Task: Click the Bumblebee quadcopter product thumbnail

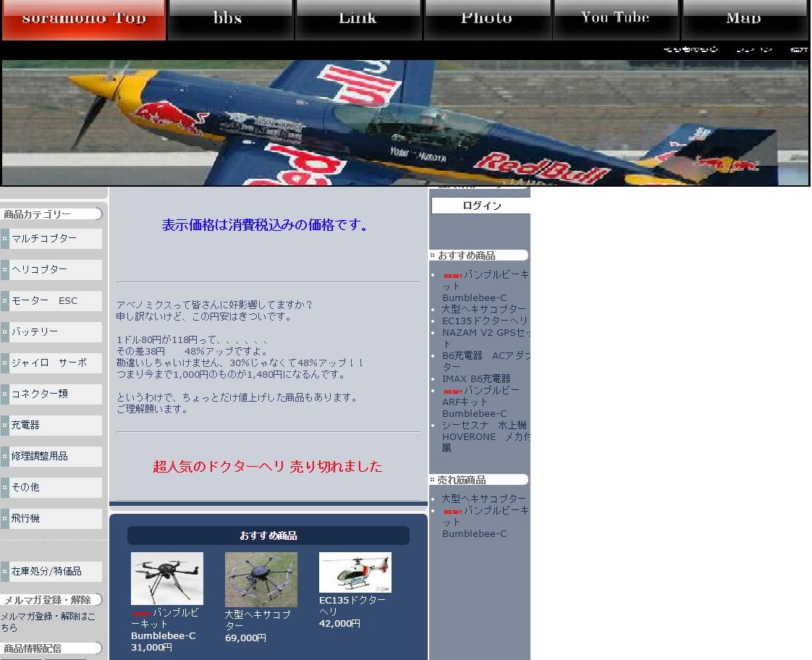Action: [166, 578]
